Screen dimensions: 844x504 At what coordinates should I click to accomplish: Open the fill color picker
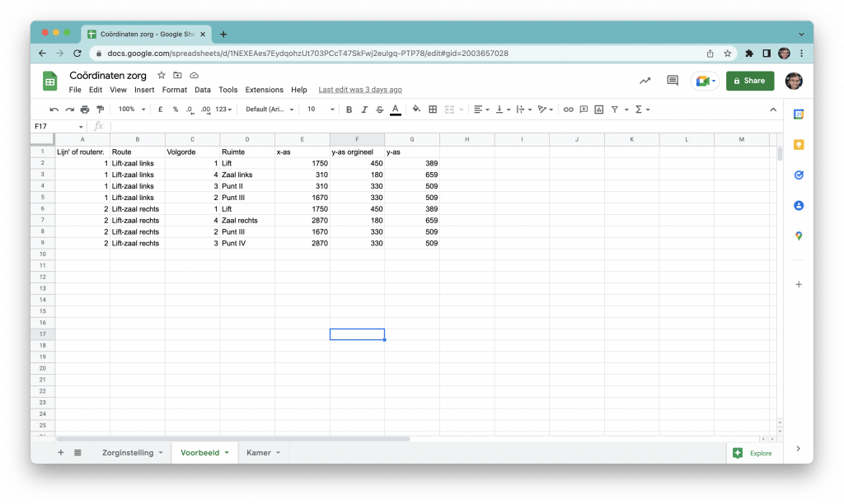click(416, 110)
